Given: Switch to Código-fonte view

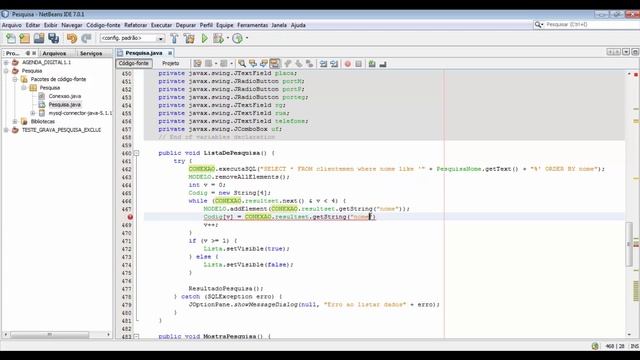Looking at the screenshot, I should click(134, 63).
